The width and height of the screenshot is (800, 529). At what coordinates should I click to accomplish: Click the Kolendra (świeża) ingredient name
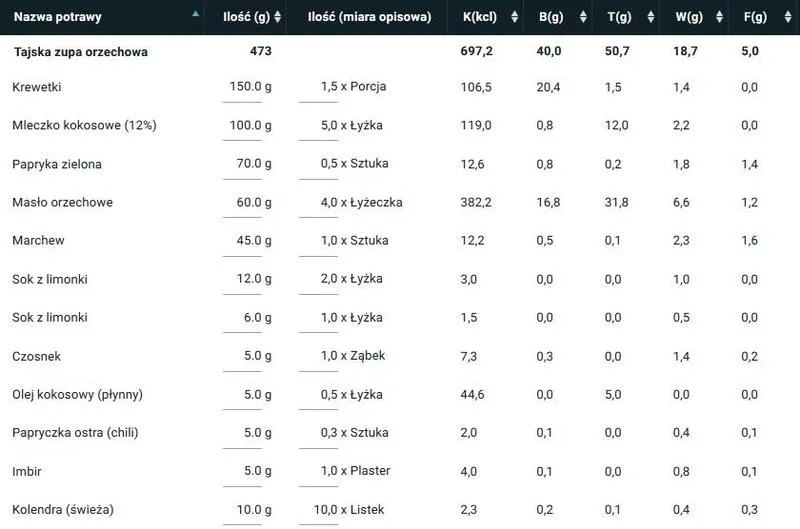pos(63,510)
